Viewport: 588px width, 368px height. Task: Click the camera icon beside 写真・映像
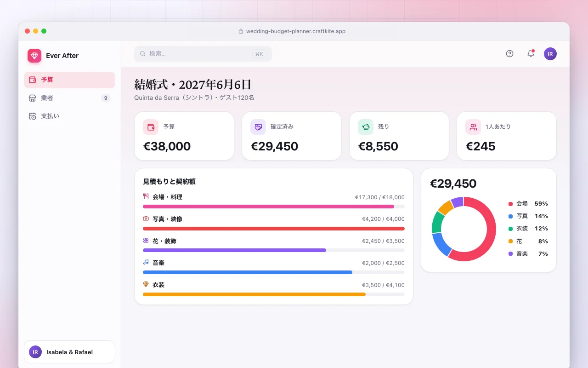(x=146, y=218)
